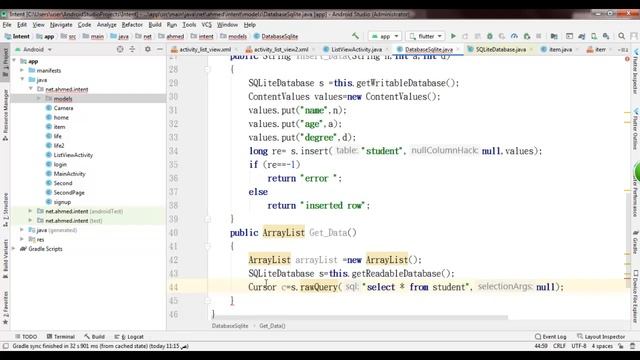Collapse net.ahmed.intent package
This screenshot has width=640, height=360.
point(31,89)
